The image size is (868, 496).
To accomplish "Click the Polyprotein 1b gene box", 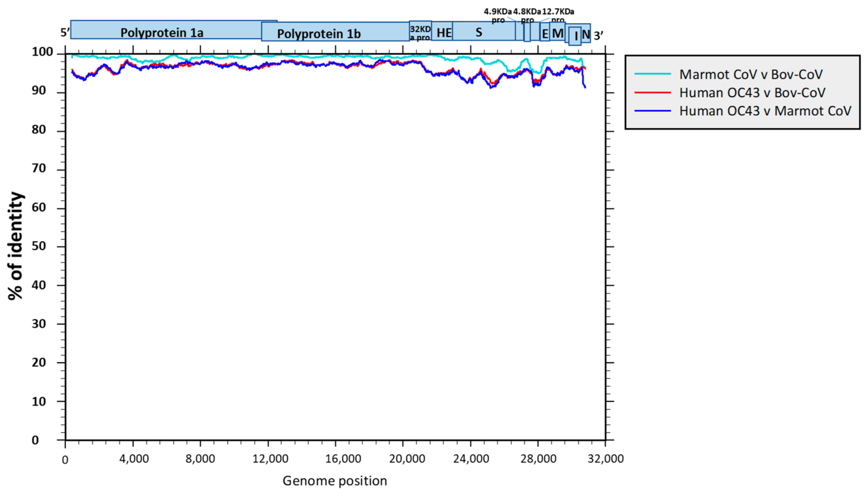I will pos(319,34).
